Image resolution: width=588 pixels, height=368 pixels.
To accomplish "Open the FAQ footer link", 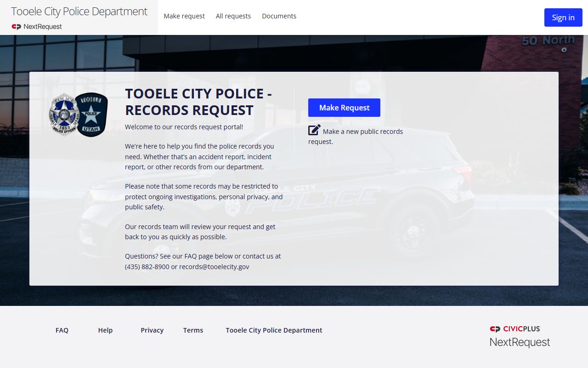I will coord(62,330).
